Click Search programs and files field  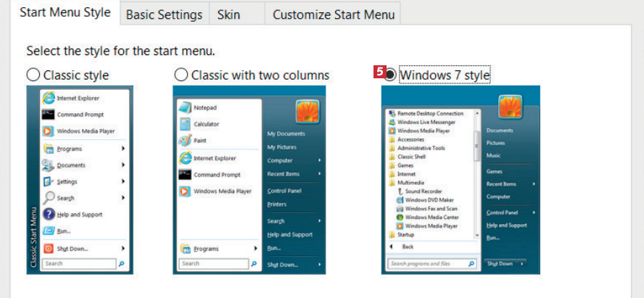click(x=426, y=264)
